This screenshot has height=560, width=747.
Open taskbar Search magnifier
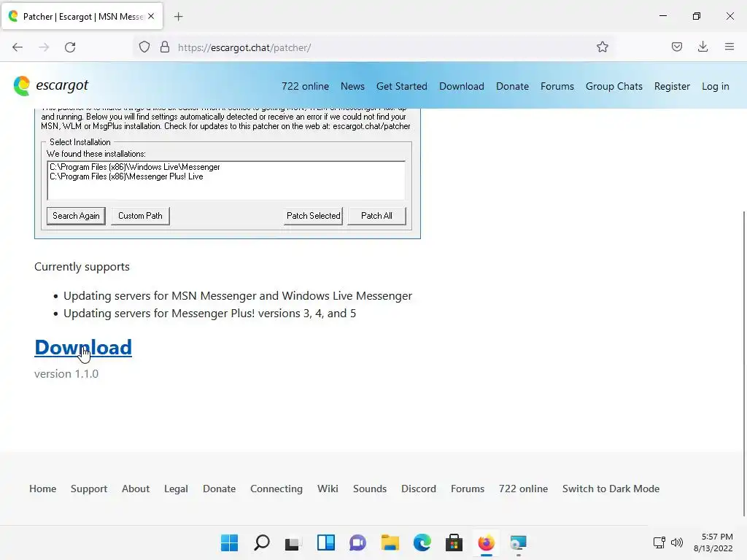[x=262, y=542]
